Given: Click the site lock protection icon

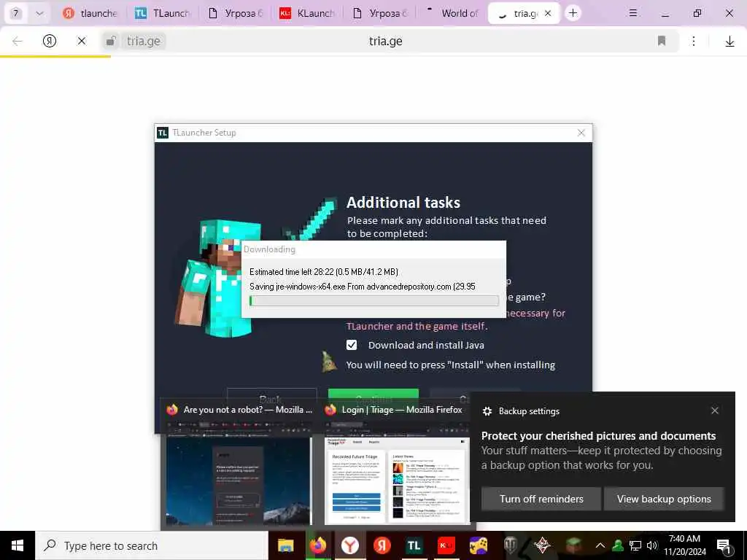Looking at the screenshot, I should 111,42.
